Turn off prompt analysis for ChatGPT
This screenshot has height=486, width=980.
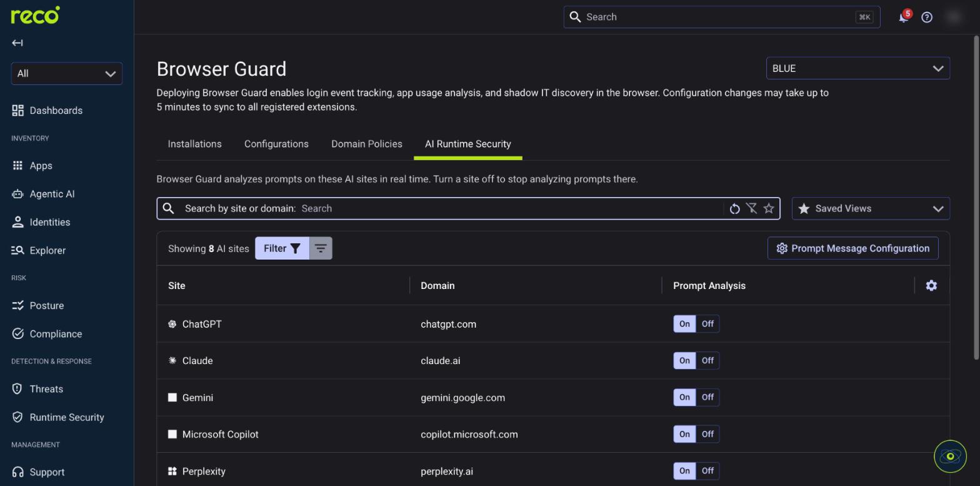point(707,324)
